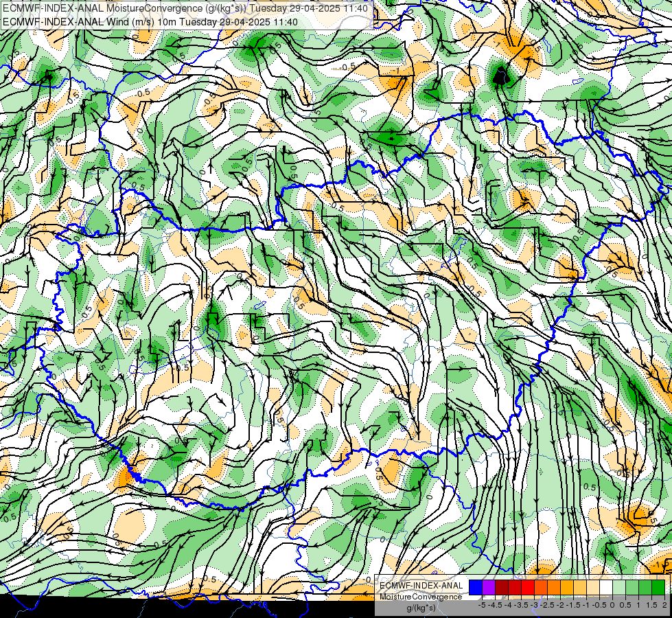Click the -3.5 legend tick label
This screenshot has height=618, width=672.
point(521,605)
